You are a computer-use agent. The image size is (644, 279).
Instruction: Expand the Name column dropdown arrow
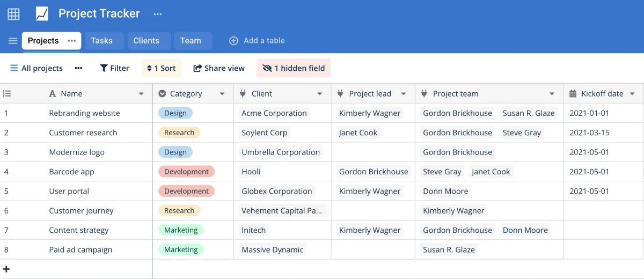point(141,94)
